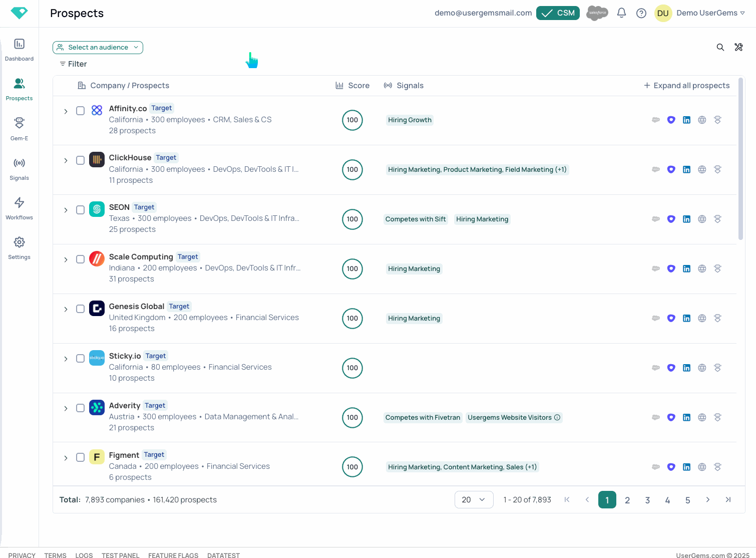756x558 pixels.
Task: Expand the Scale Computing row
Action: pyautogui.click(x=66, y=259)
